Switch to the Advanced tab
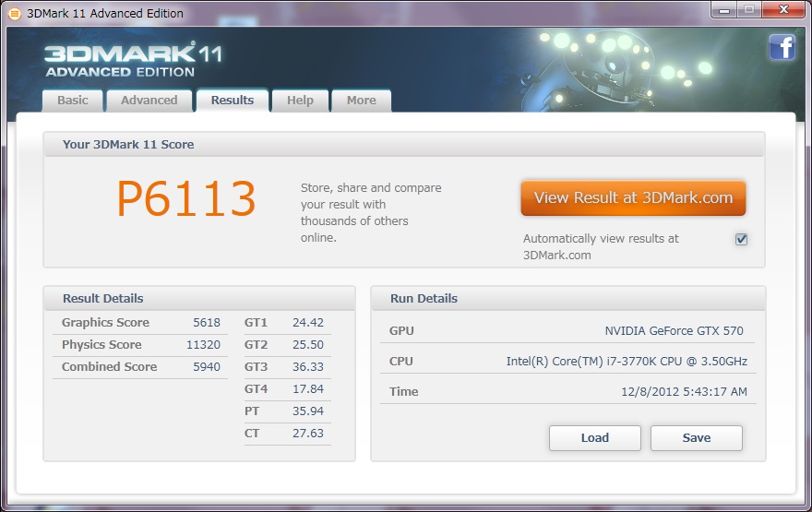The width and height of the screenshot is (812, 512). [x=149, y=101]
